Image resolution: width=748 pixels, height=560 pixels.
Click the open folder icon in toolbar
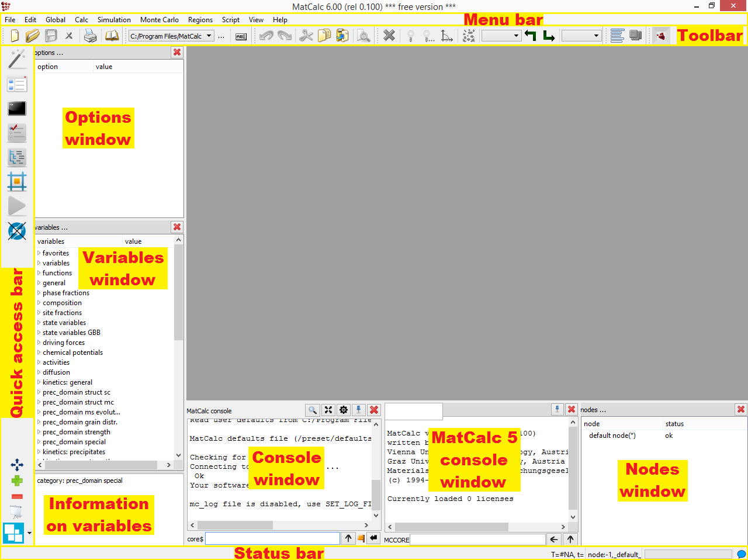[32, 36]
